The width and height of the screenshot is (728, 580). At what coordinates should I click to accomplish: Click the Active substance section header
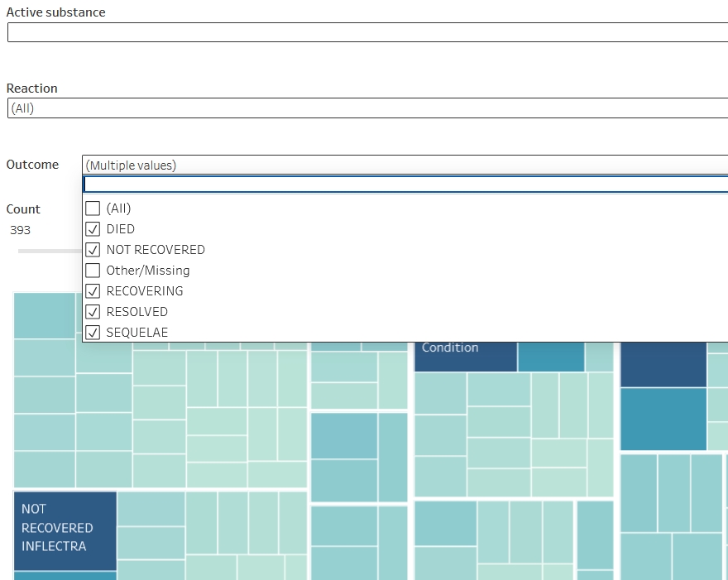55,12
